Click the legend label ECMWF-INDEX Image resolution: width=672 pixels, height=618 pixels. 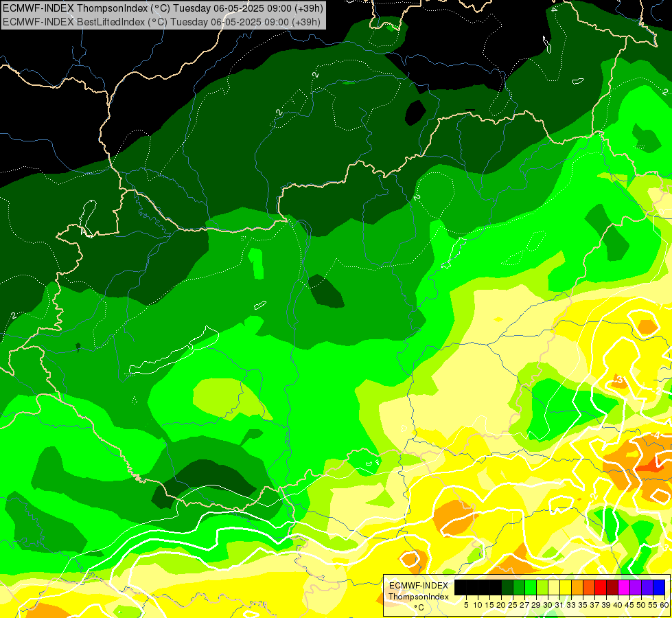coord(419,586)
